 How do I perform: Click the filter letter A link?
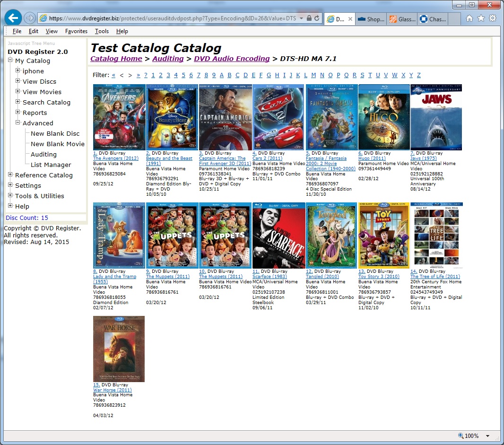(222, 75)
